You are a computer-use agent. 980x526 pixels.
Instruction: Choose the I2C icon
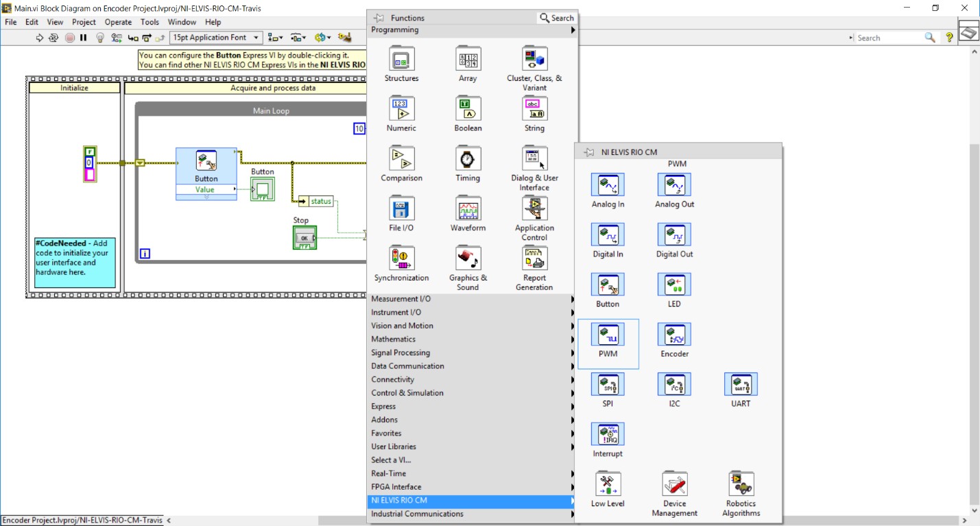click(673, 384)
